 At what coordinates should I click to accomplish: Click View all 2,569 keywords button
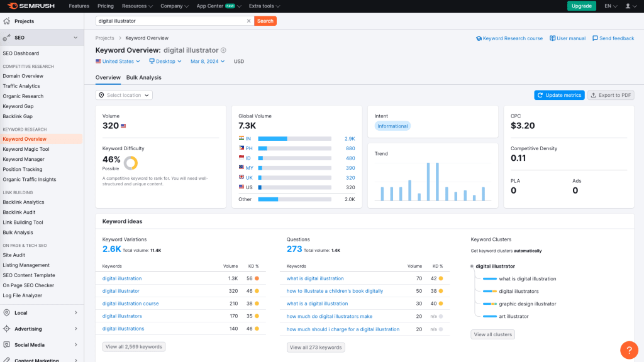(134, 347)
